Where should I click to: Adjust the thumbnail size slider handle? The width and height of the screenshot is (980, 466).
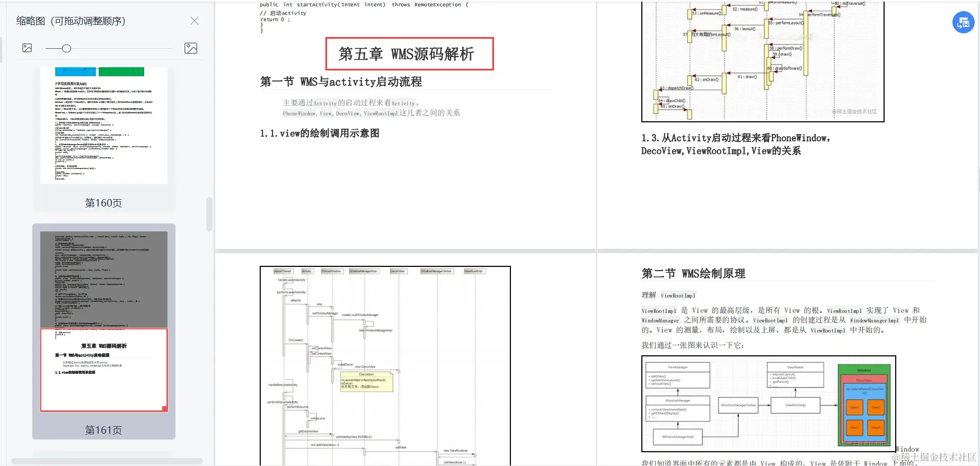66,48
